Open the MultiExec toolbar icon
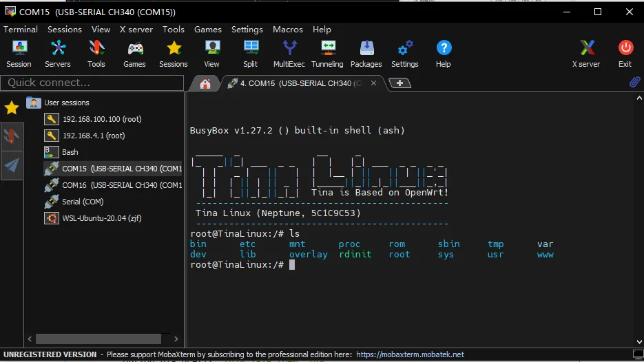This screenshot has height=362, width=644. 289,54
